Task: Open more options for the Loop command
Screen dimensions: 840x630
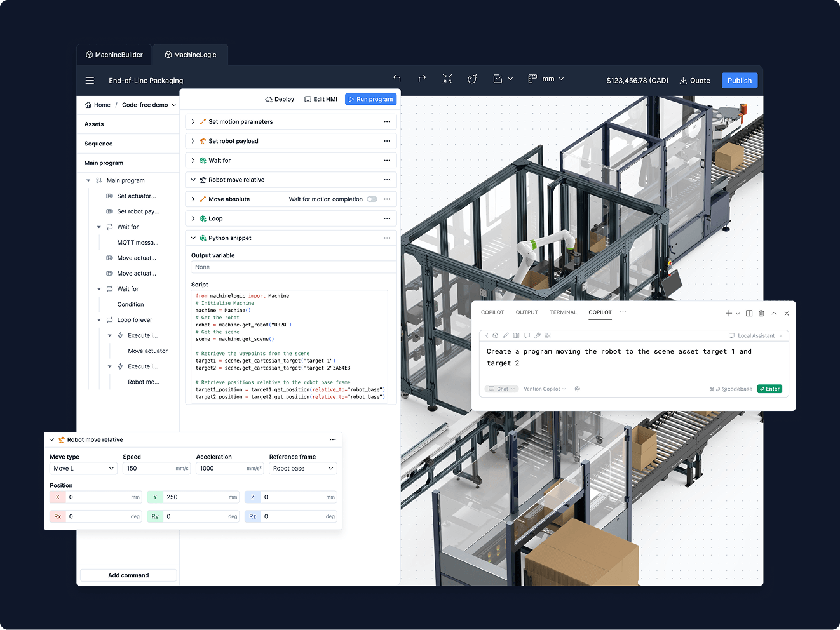Action: tap(387, 218)
